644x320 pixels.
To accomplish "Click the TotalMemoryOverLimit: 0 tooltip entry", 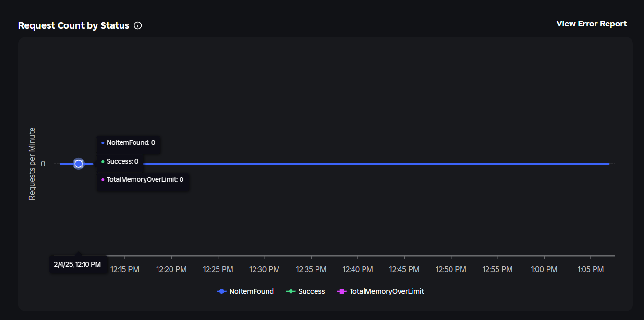I will pyautogui.click(x=143, y=179).
